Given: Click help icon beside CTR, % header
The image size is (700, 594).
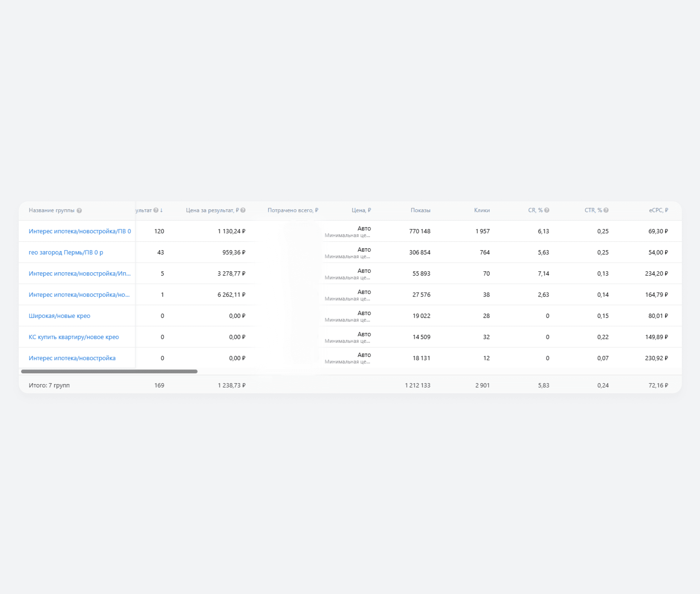Looking at the screenshot, I should (606, 210).
